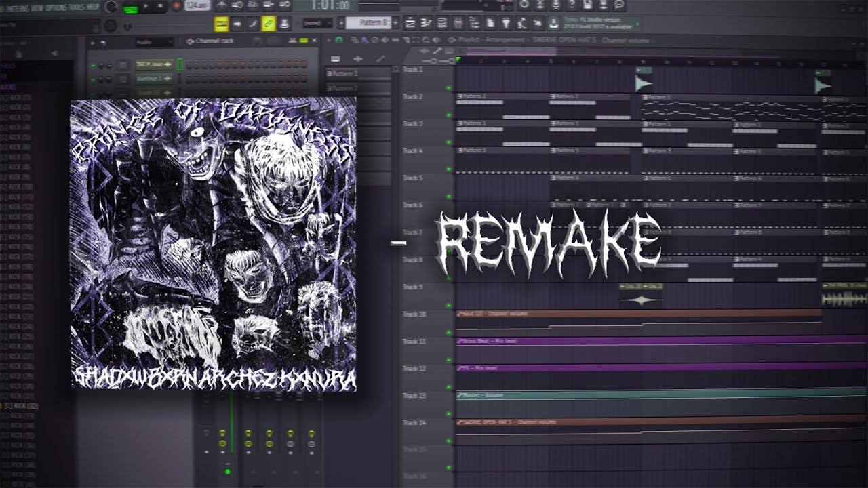Screen dimensions: 868x488
Task: Click the Crash channel button in channel rack
Action: (x=154, y=93)
